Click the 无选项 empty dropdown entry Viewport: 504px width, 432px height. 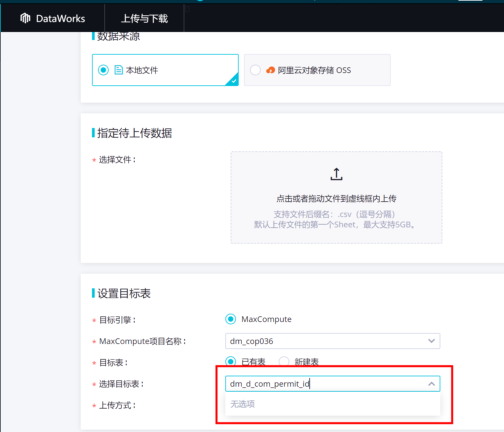pos(333,404)
